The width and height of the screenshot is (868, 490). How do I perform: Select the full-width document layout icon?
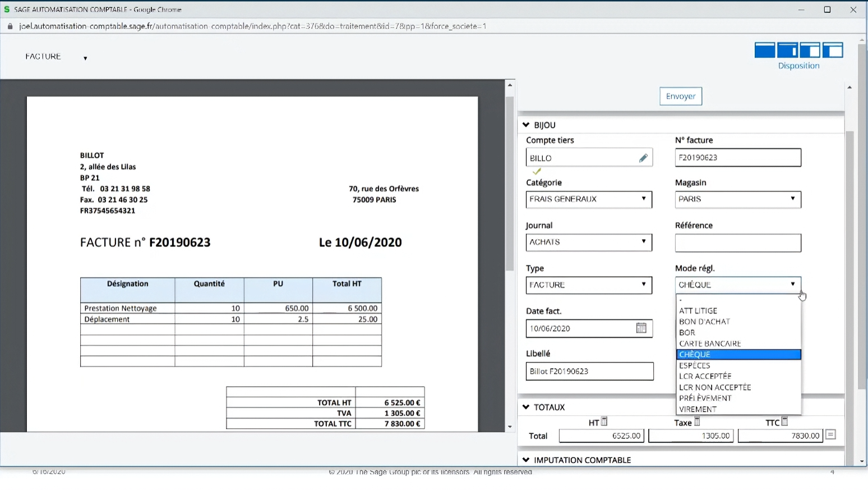coord(764,51)
